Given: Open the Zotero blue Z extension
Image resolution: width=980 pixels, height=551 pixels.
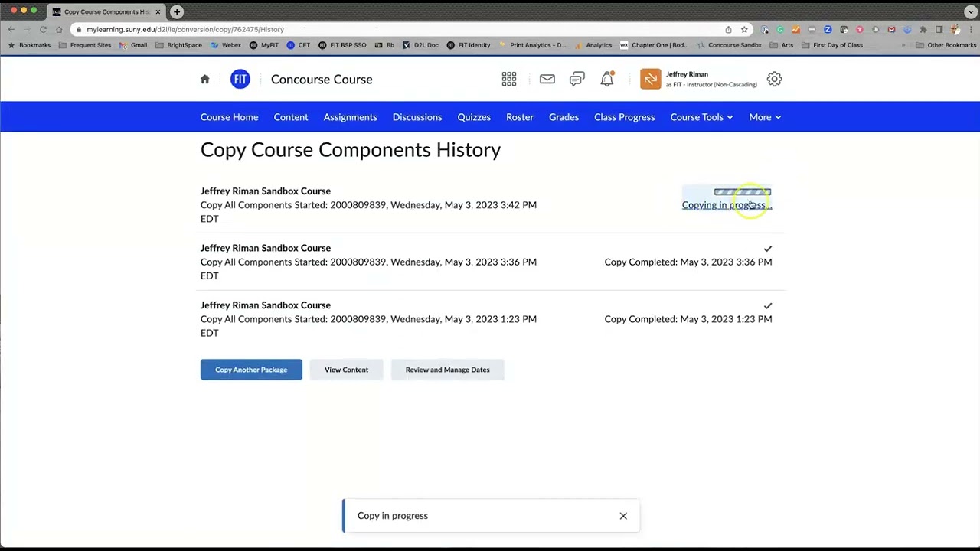Looking at the screenshot, I should tap(828, 29).
